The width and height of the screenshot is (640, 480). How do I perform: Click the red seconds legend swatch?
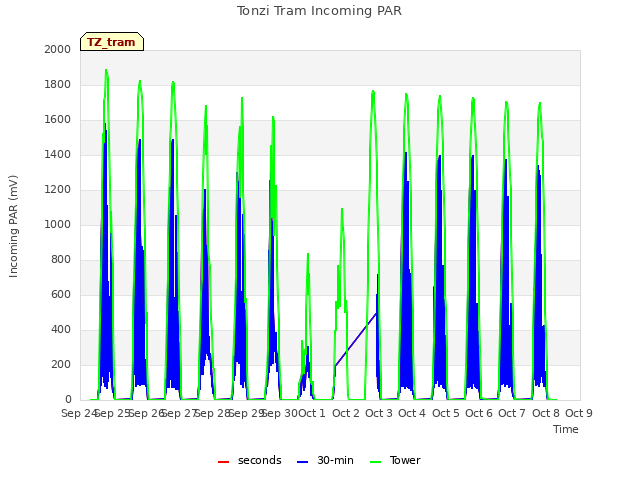coord(223,462)
